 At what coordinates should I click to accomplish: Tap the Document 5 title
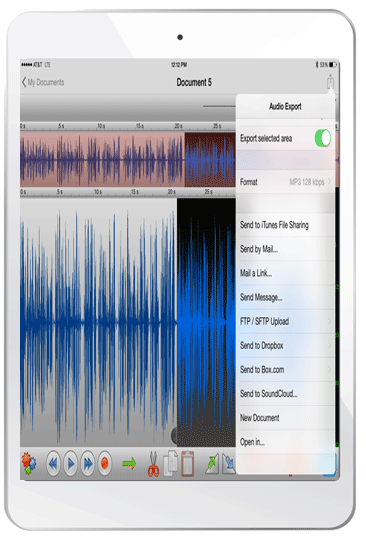click(x=194, y=82)
